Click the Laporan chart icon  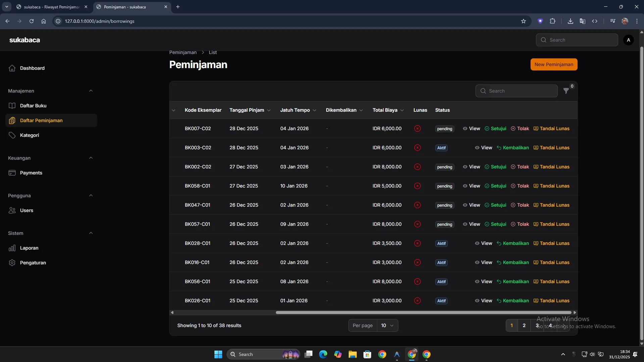click(12, 248)
